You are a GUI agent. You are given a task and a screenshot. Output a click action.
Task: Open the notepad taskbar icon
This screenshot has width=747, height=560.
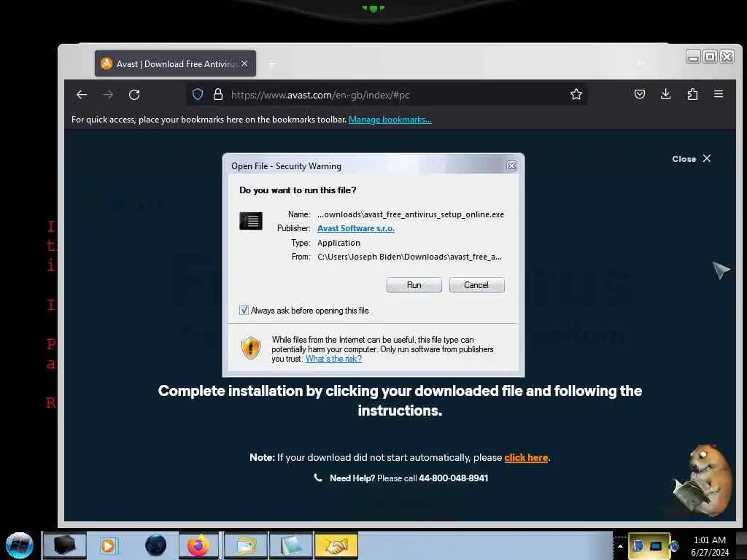pos(290,545)
